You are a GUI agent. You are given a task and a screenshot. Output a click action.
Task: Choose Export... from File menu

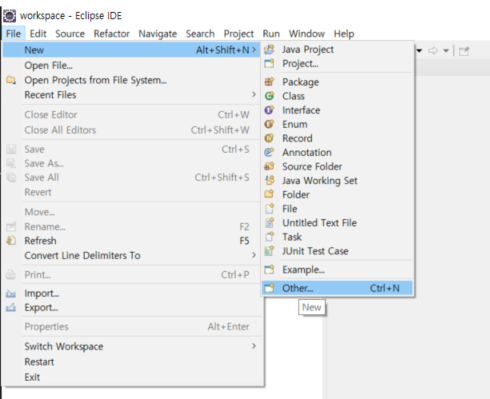(x=131, y=307)
